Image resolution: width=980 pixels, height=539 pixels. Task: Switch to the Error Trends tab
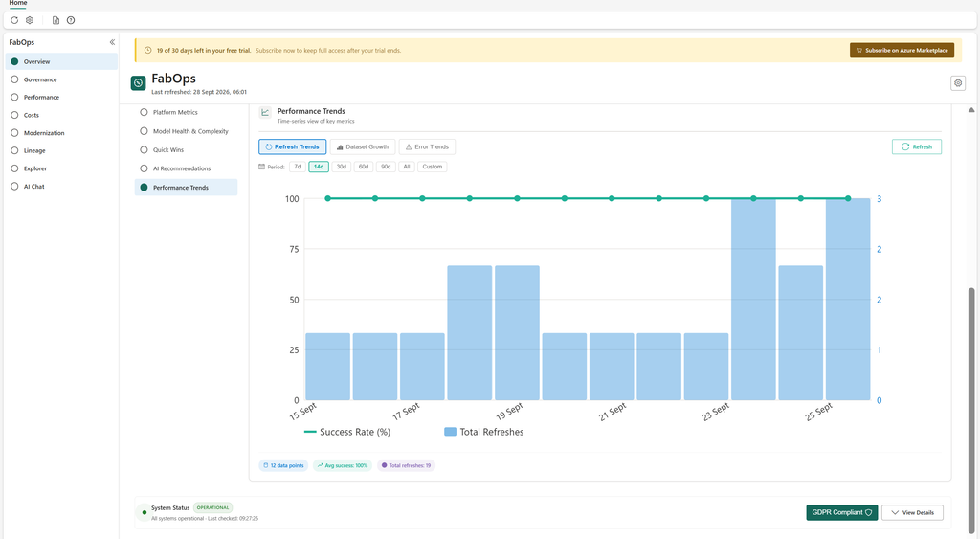pyautogui.click(x=427, y=146)
